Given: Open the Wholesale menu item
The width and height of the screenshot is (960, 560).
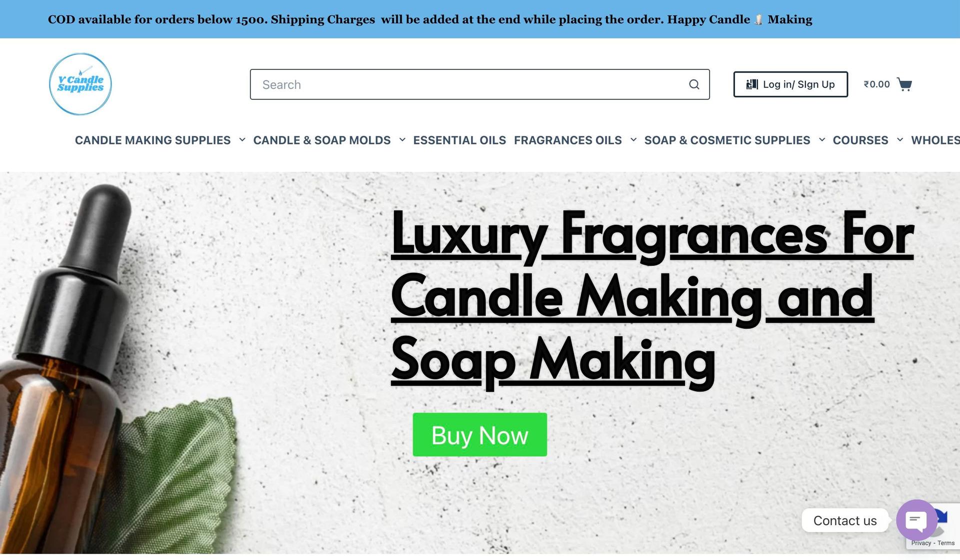Looking at the screenshot, I should point(935,140).
